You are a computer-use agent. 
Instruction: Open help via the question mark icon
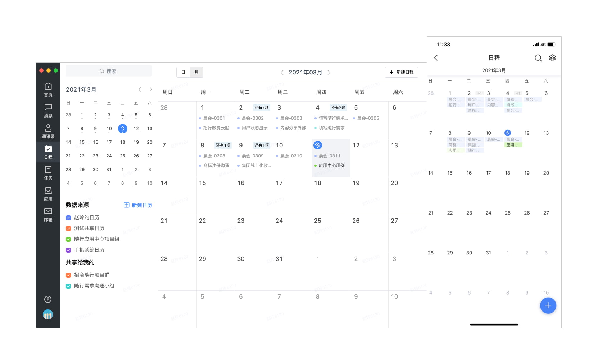coord(48,299)
